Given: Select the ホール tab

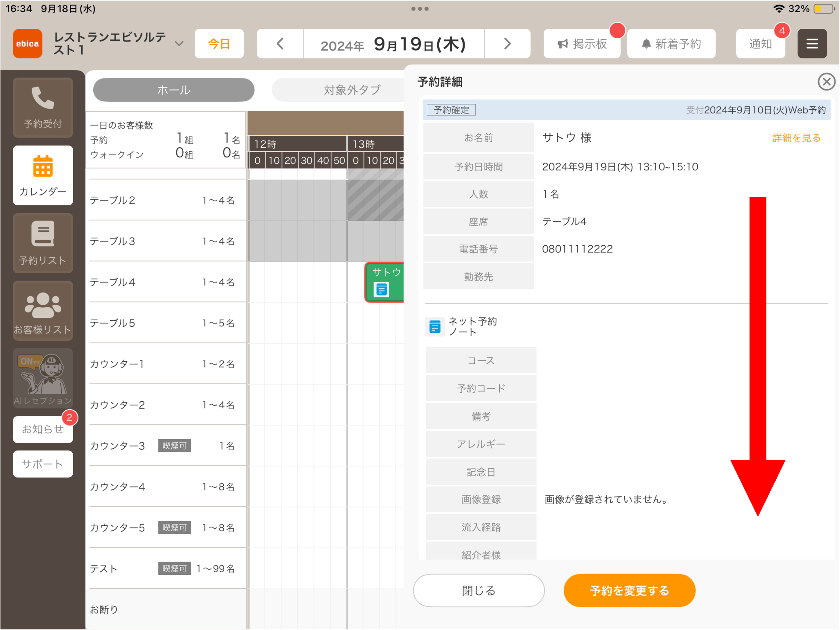Looking at the screenshot, I should [x=173, y=90].
